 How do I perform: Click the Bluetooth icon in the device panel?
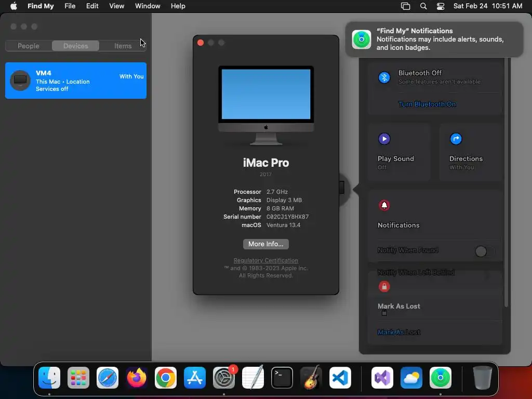point(384,77)
